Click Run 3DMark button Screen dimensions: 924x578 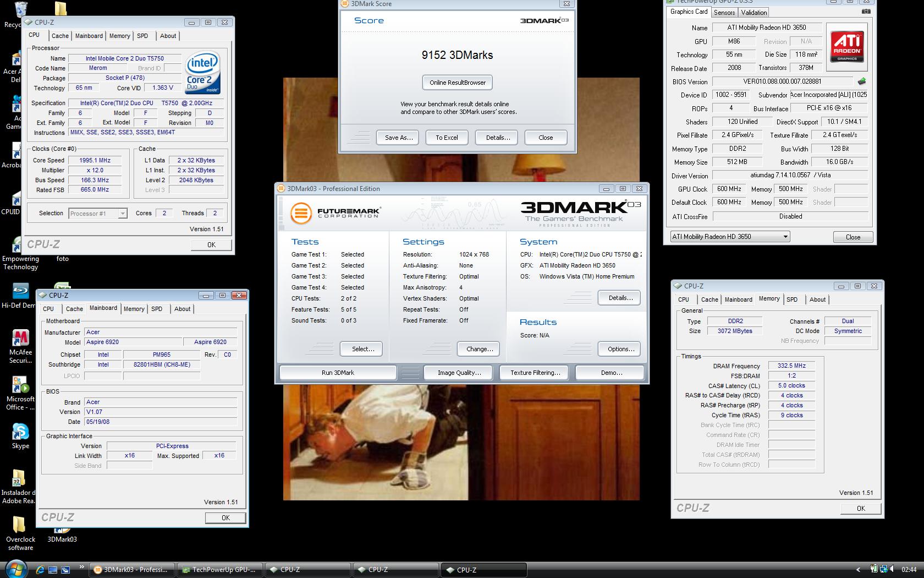coord(338,373)
